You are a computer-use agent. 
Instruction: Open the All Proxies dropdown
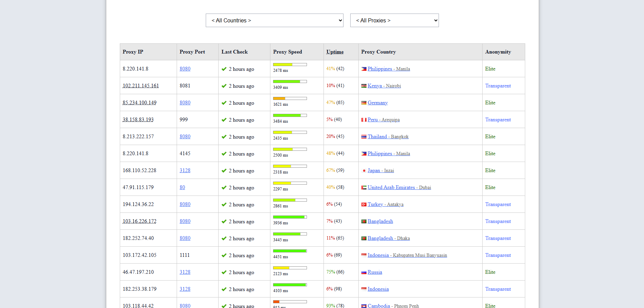click(x=394, y=20)
